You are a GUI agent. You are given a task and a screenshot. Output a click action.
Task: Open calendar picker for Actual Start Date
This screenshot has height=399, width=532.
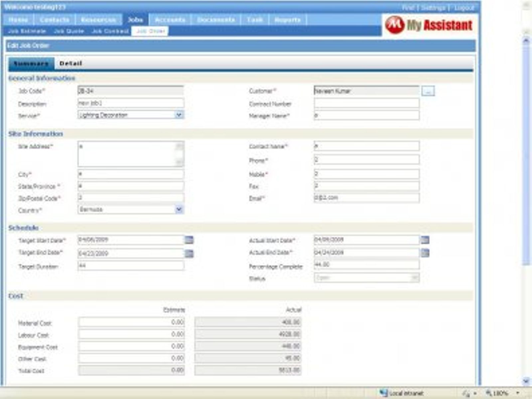tap(425, 240)
